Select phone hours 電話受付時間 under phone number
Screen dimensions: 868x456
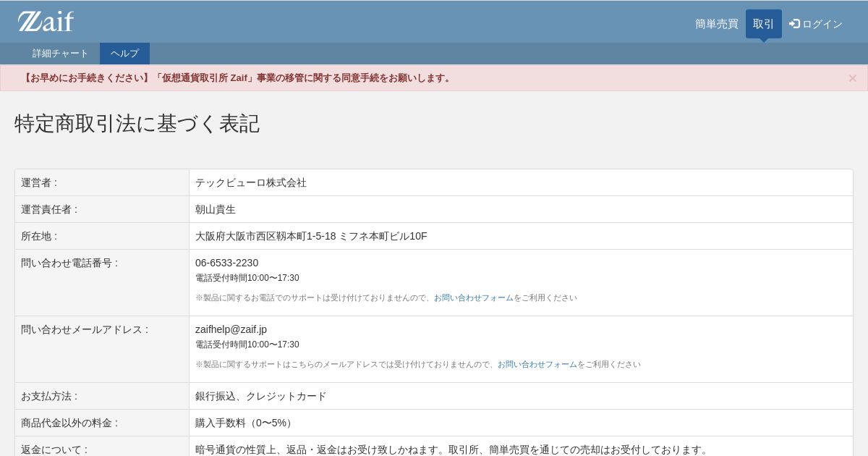click(247, 278)
